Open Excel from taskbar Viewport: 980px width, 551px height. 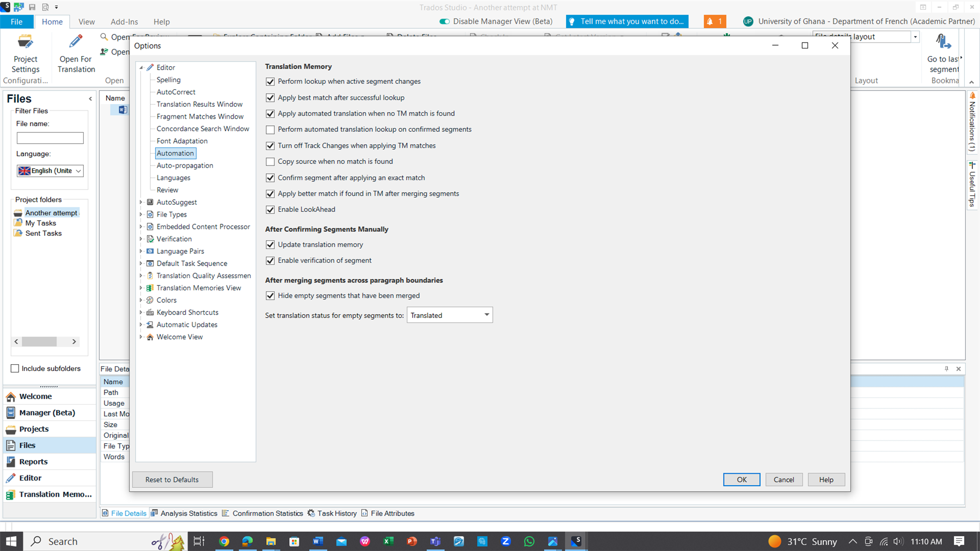pos(388,541)
